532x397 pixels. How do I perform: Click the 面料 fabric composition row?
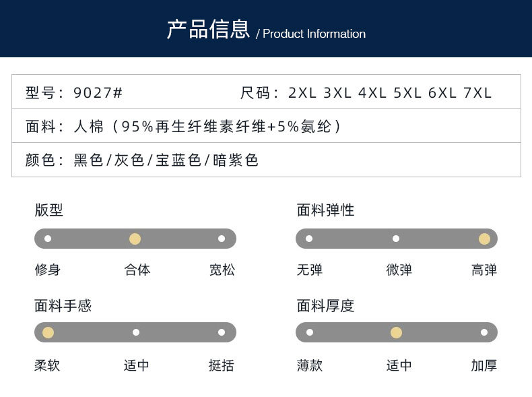click(267, 125)
